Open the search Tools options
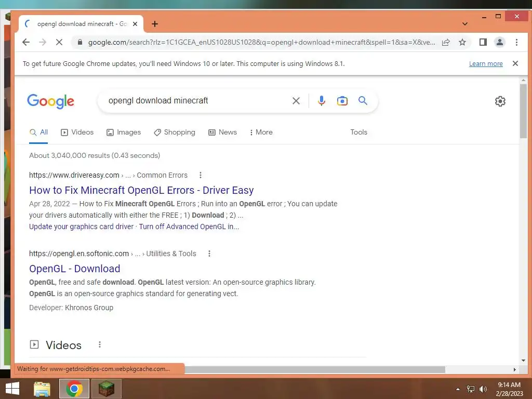 pyautogui.click(x=358, y=132)
